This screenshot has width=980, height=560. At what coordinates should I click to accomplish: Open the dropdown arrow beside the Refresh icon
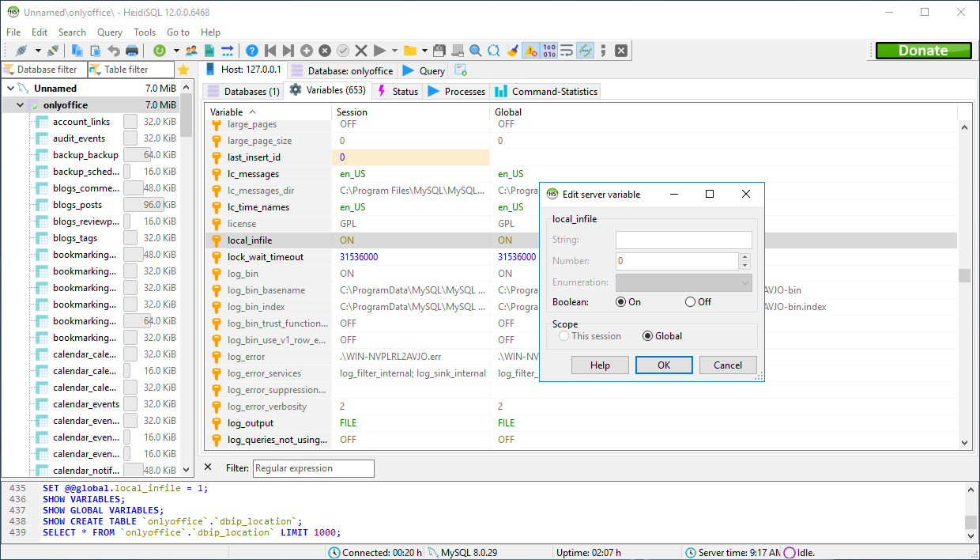(x=175, y=51)
